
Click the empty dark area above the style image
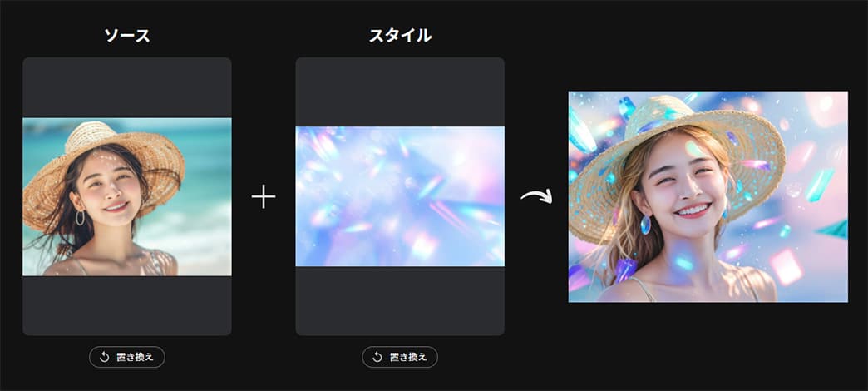(400, 92)
